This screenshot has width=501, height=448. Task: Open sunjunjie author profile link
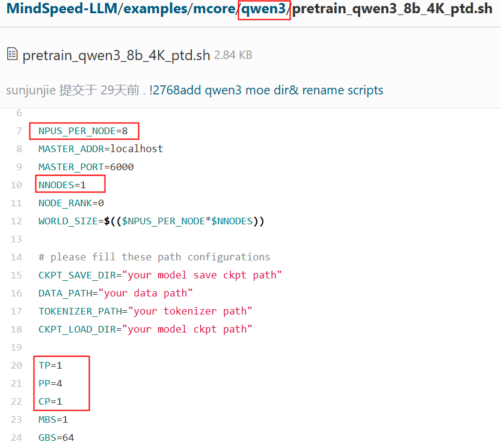pyautogui.click(x=31, y=90)
